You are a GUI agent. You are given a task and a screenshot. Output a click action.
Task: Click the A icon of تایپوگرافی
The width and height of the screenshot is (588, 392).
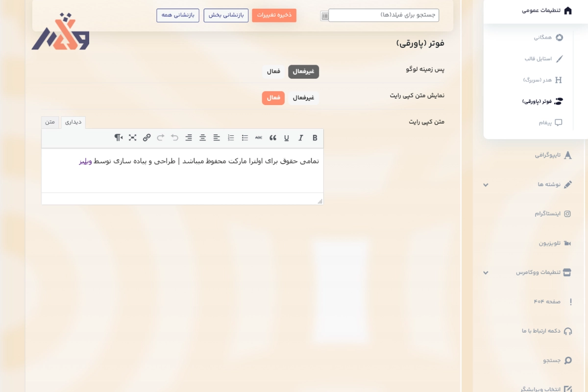(x=568, y=155)
